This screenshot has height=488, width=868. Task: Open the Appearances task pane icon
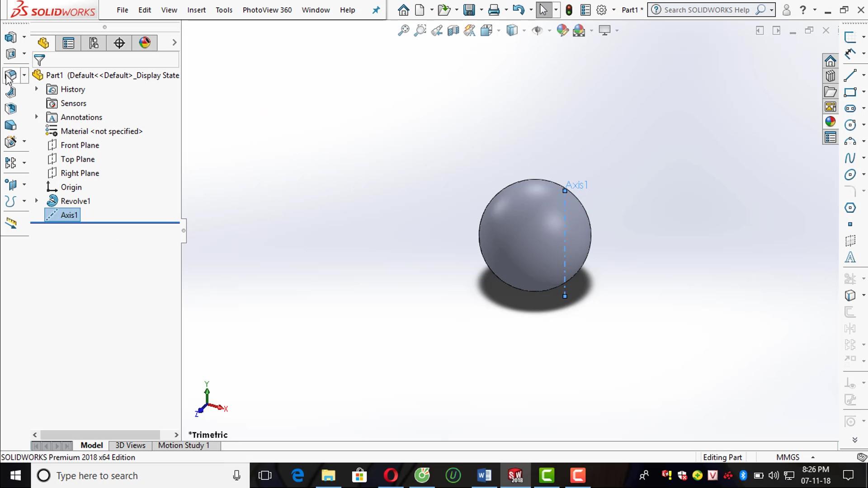tap(830, 122)
